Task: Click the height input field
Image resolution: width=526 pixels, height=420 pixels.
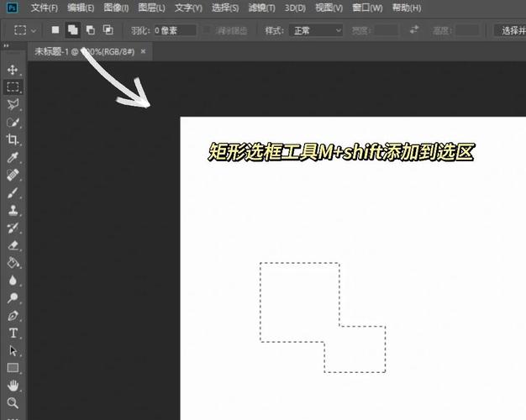Action: coord(466,30)
